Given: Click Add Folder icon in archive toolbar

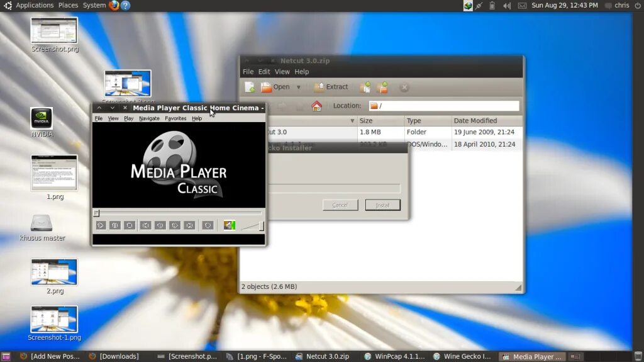Looking at the screenshot, I should point(383,88).
